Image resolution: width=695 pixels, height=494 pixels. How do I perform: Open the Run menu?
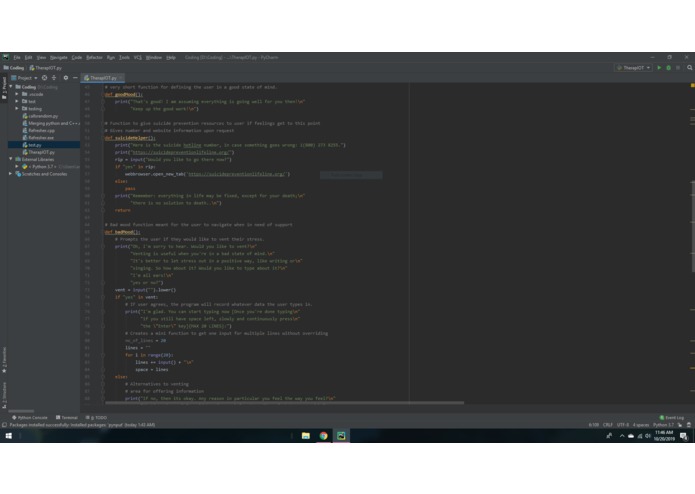pyautogui.click(x=111, y=58)
